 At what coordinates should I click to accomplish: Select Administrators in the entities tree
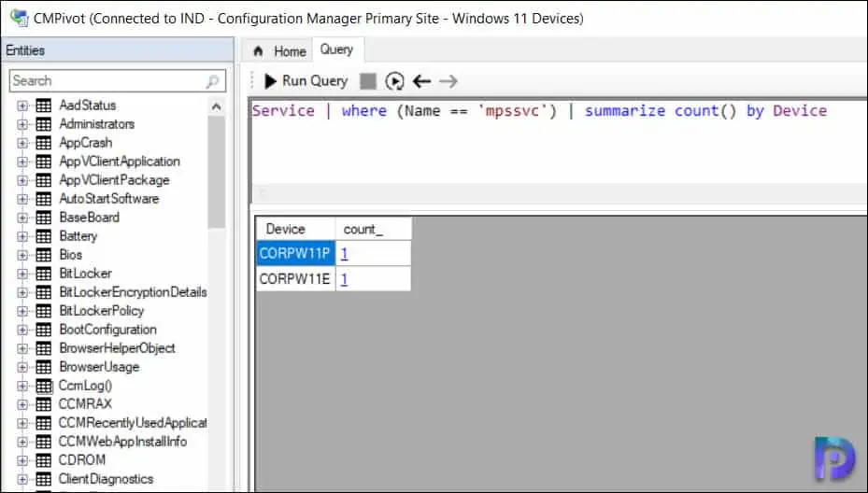coord(97,124)
